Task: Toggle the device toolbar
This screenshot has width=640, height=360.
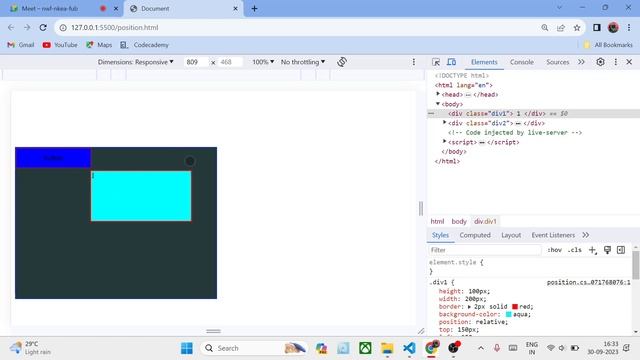Action: coord(451,62)
